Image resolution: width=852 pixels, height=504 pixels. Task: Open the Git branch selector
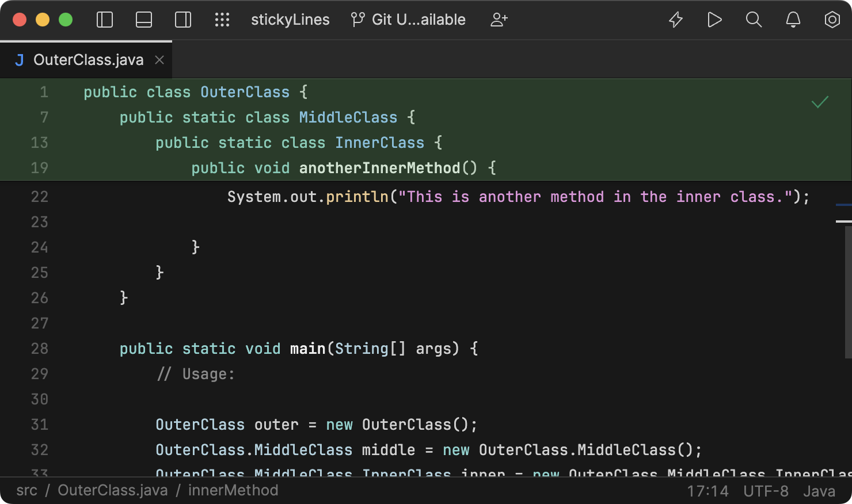pyautogui.click(x=408, y=20)
